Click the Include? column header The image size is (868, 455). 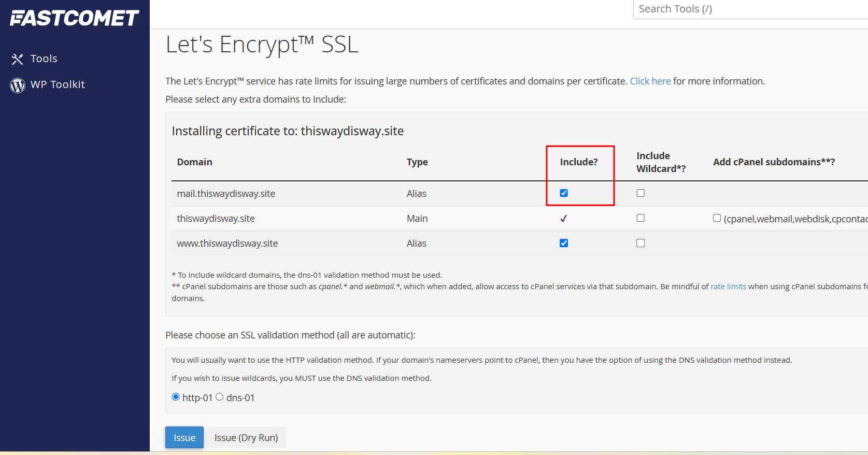click(x=579, y=162)
